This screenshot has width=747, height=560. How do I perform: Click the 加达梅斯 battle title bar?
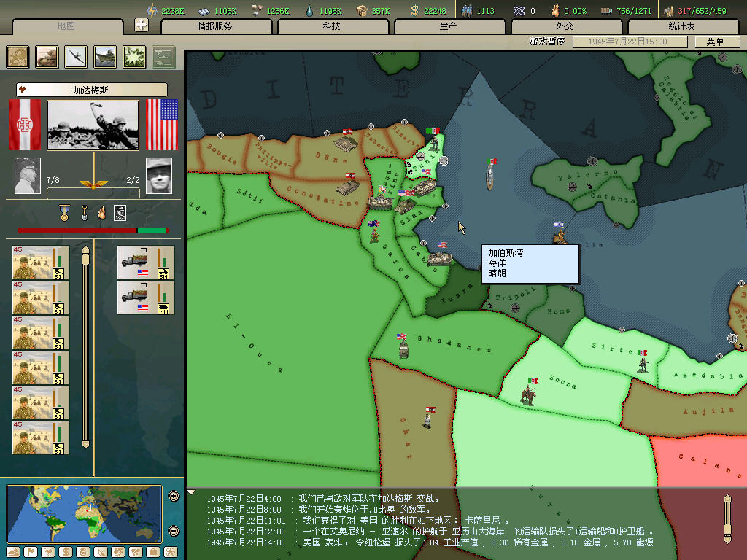point(92,90)
